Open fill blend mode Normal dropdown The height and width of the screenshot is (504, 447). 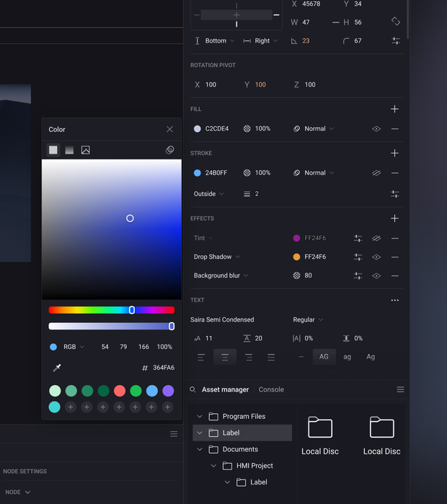(x=319, y=128)
